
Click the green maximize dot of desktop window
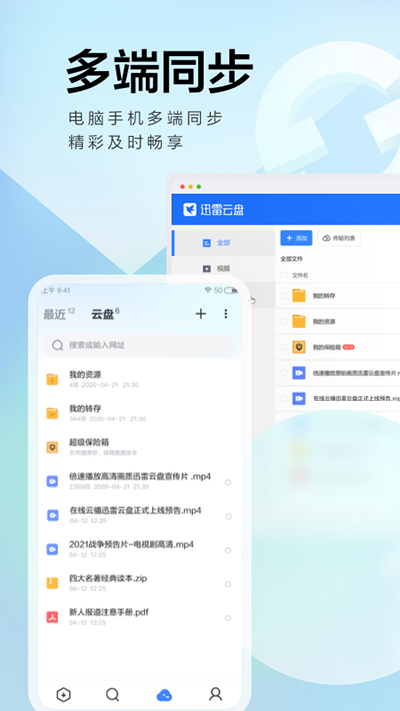(199, 187)
